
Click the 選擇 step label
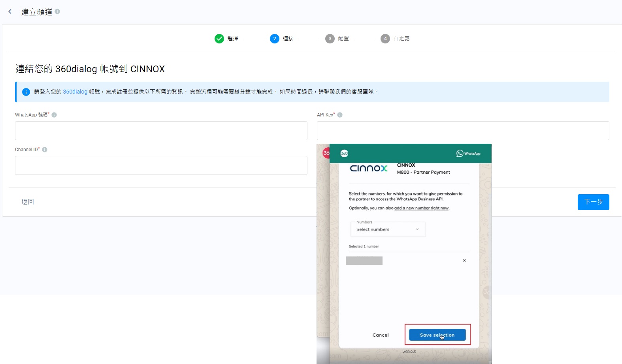(x=233, y=38)
